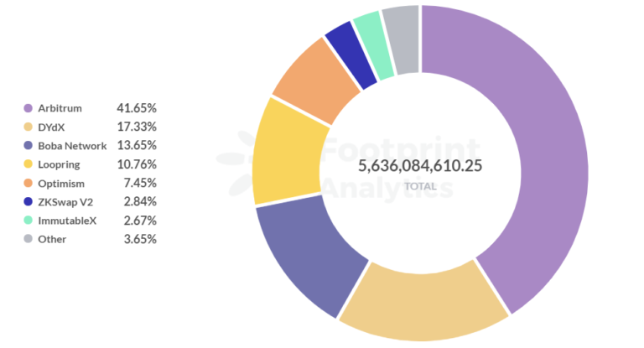The height and width of the screenshot is (348, 644).
Task: Click the Boba Network legend dot
Action: pos(29,146)
